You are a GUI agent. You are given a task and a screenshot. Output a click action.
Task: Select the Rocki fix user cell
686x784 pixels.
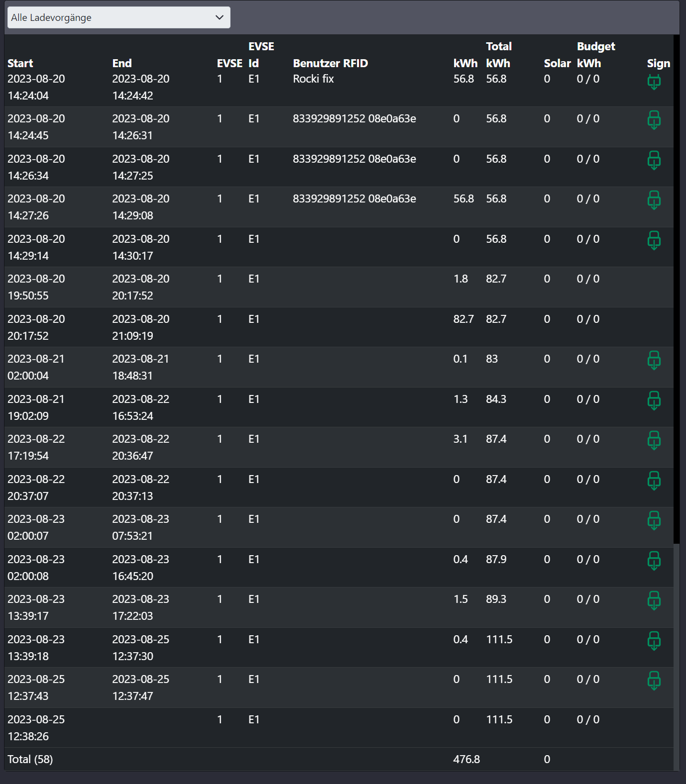(x=313, y=79)
